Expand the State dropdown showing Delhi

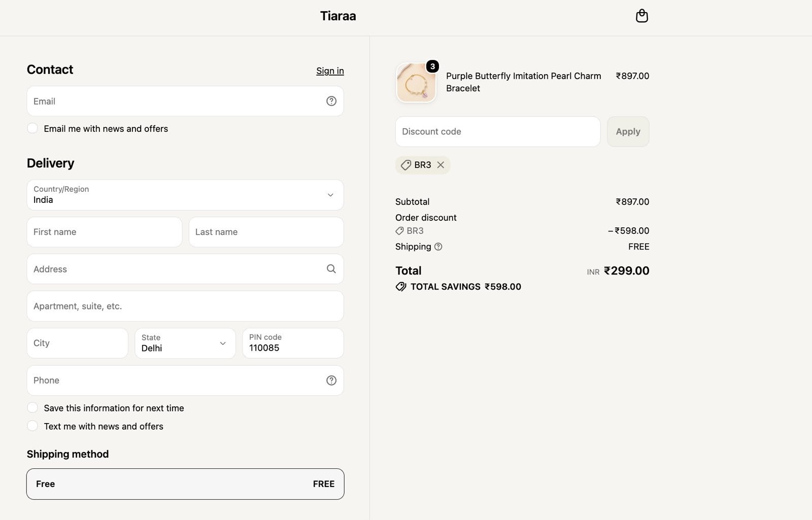pyautogui.click(x=185, y=343)
